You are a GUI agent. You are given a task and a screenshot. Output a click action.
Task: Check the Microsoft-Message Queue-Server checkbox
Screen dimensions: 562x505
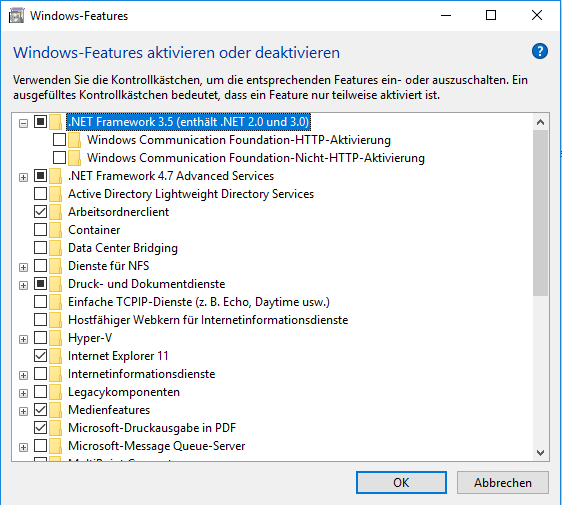click(41, 446)
